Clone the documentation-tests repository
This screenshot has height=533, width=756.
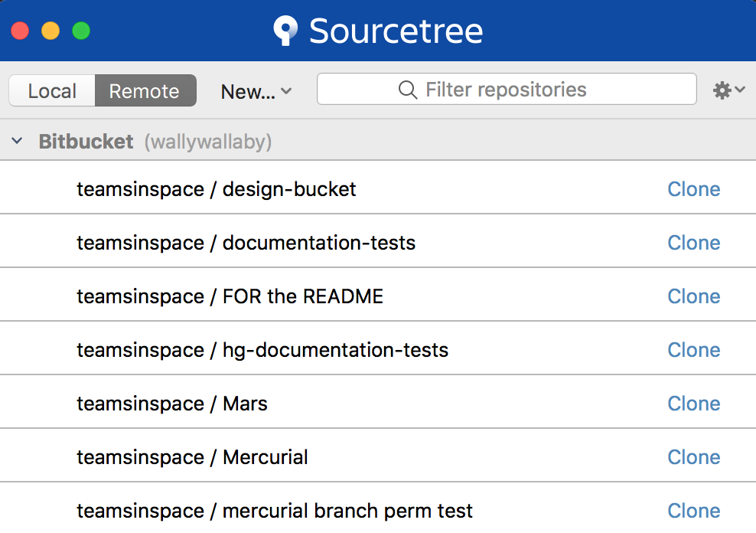[693, 243]
